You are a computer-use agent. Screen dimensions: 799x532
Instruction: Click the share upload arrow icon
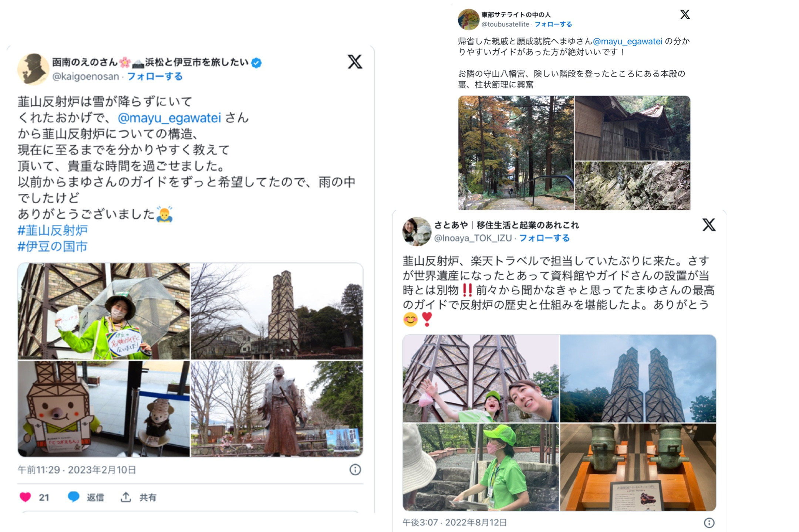(x=126, y=497)
